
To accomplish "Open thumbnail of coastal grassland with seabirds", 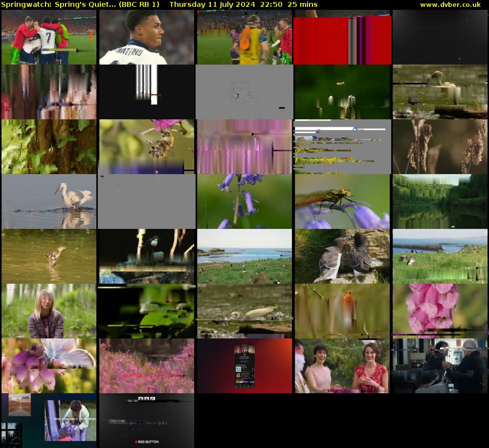I will coord(244,256).
